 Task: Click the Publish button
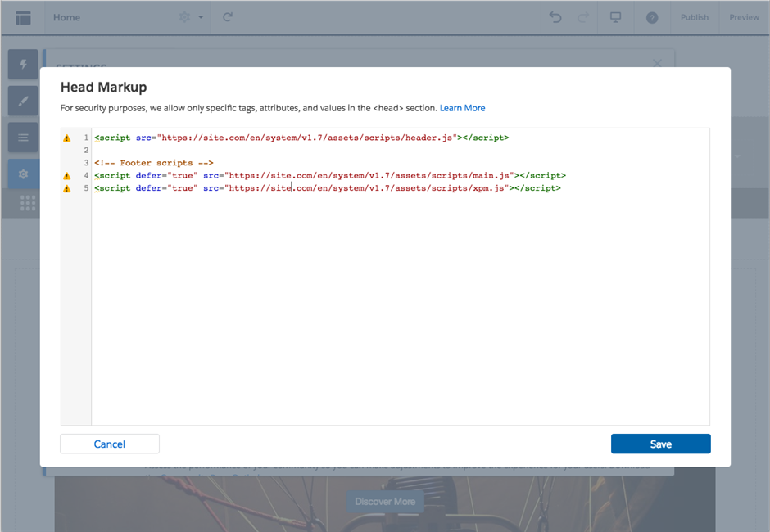pos(695,17)
